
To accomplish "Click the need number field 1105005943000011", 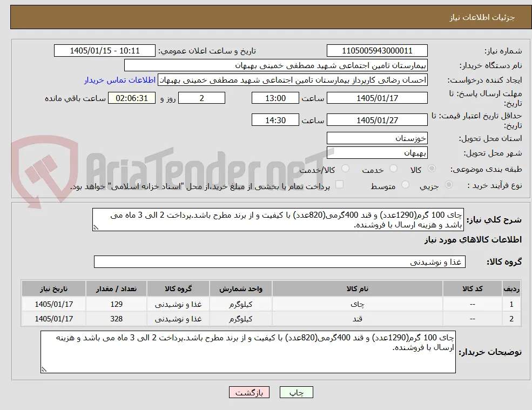I will point(377,51).
